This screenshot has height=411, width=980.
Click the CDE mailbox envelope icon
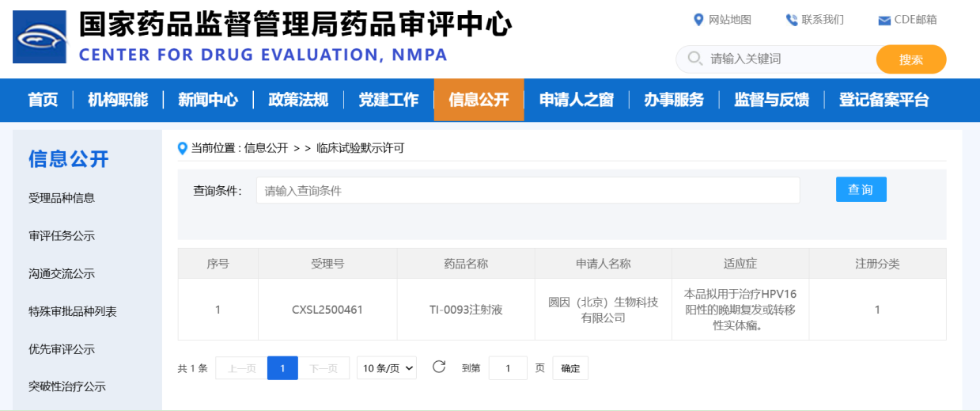click(884, 21)
